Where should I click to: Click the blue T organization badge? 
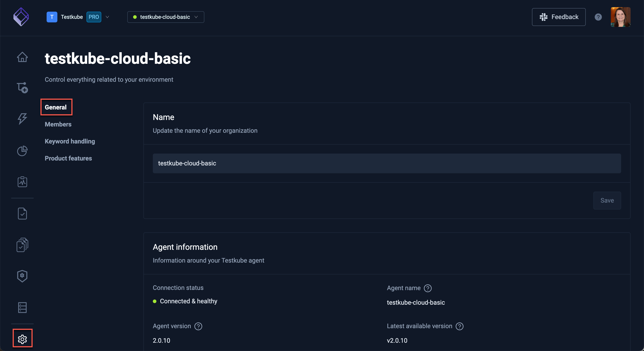pyautogui.click(x=52, y=17)
